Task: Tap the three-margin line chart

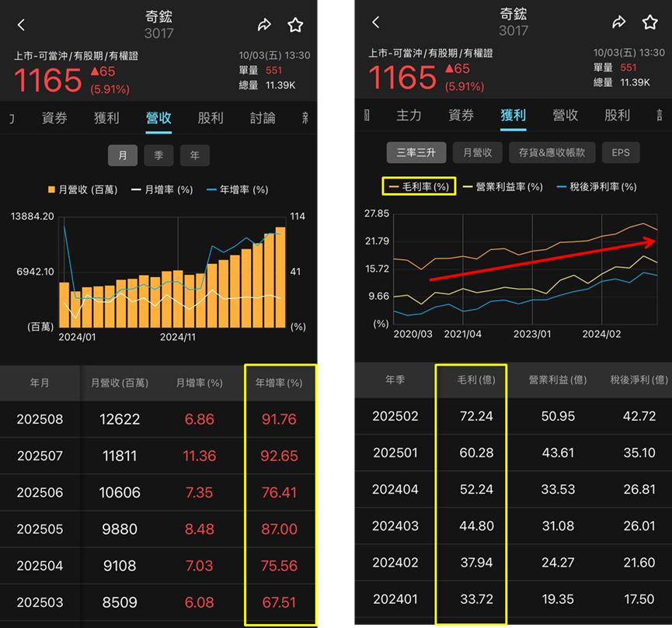Action: coord(525,269)
